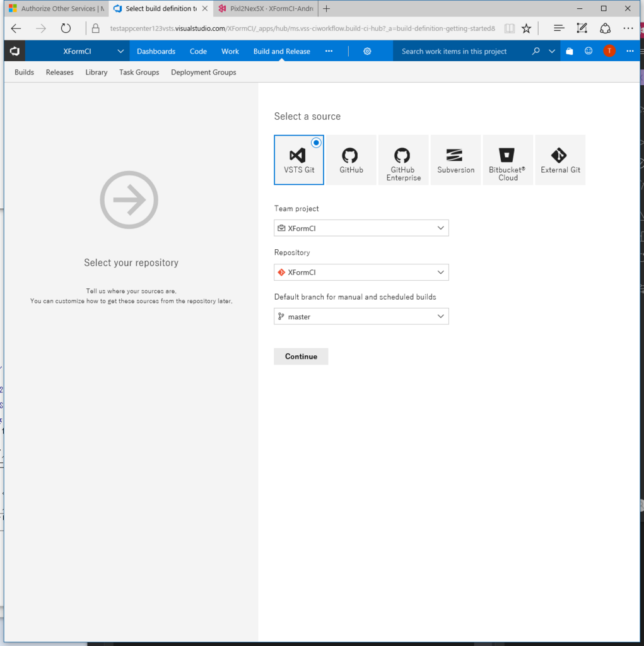Refresh the page
Viewport: 644px width, 646px height.
[66, 28]
